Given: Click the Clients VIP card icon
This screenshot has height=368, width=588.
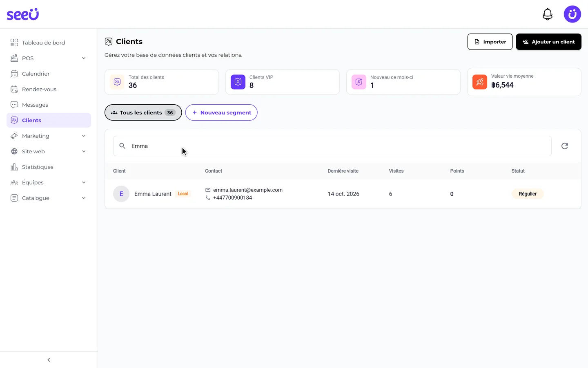Looking at the screenshot, I should (238, 82).
